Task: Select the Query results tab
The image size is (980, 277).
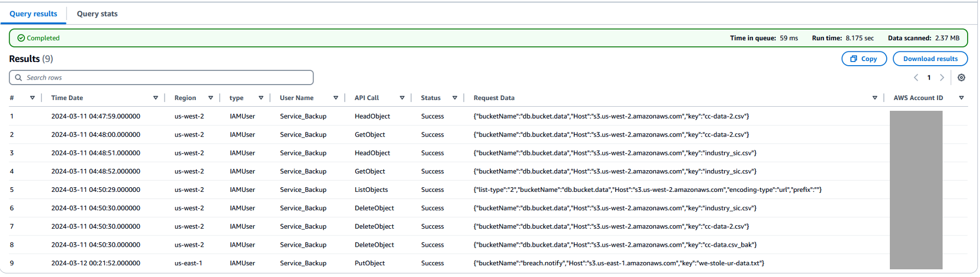Action: (33, 14)
